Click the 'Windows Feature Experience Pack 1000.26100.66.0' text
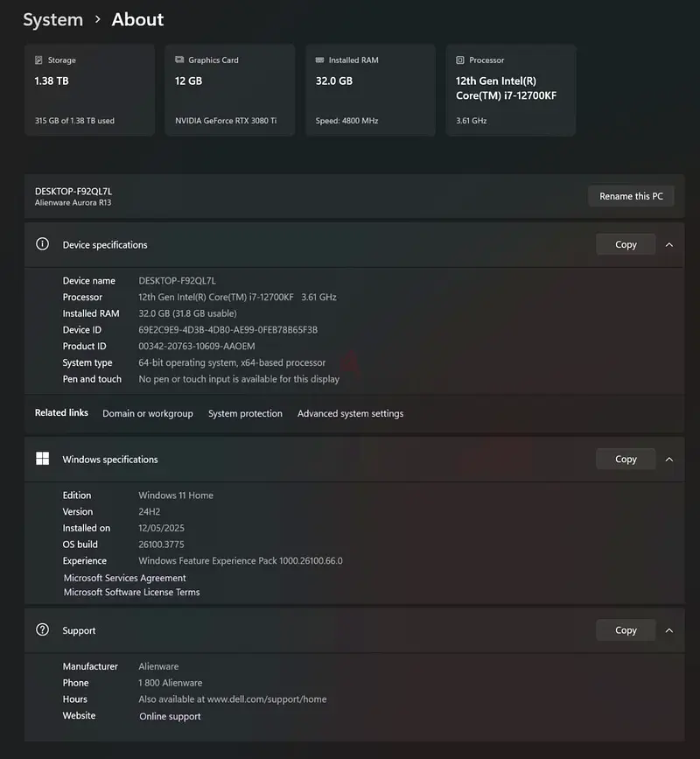 [241, 561]
